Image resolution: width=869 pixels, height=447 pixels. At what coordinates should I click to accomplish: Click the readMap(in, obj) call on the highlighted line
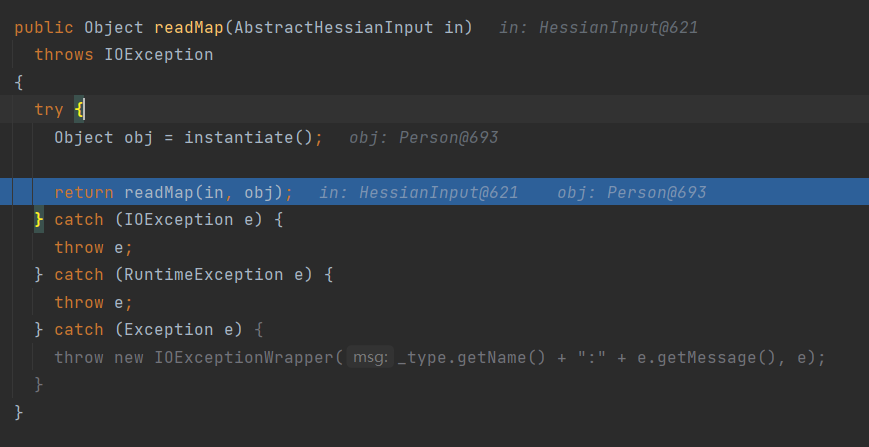click(x=206, y=192)
